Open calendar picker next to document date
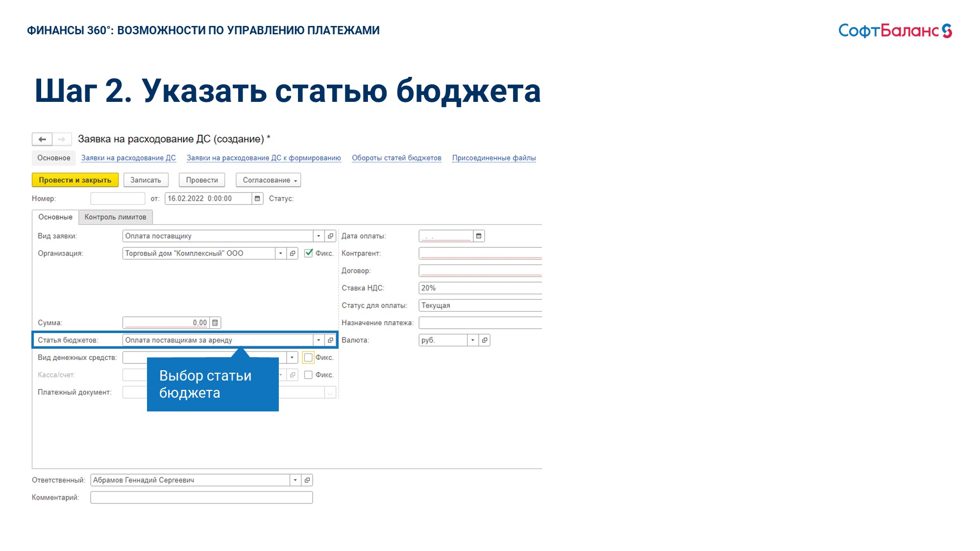Viewport: 980px width, 551px height. point(257,198)
